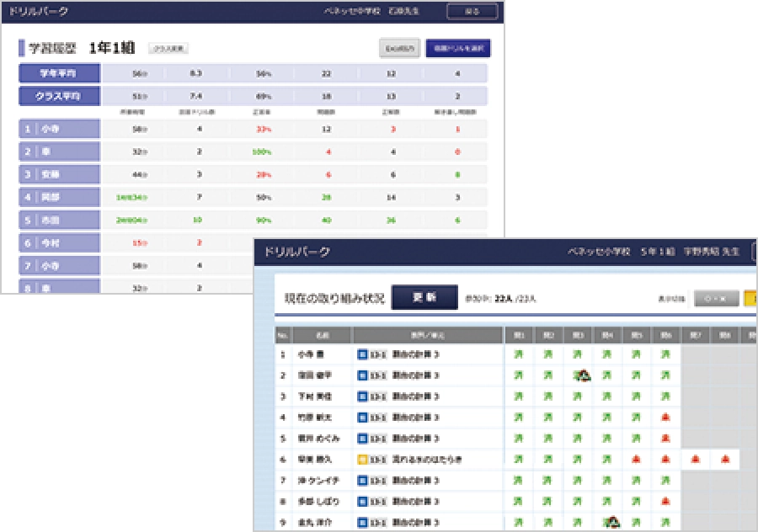Select the クラス平均 row header
The height and width of the screenshot is (532, 758).
click(59, 96)
